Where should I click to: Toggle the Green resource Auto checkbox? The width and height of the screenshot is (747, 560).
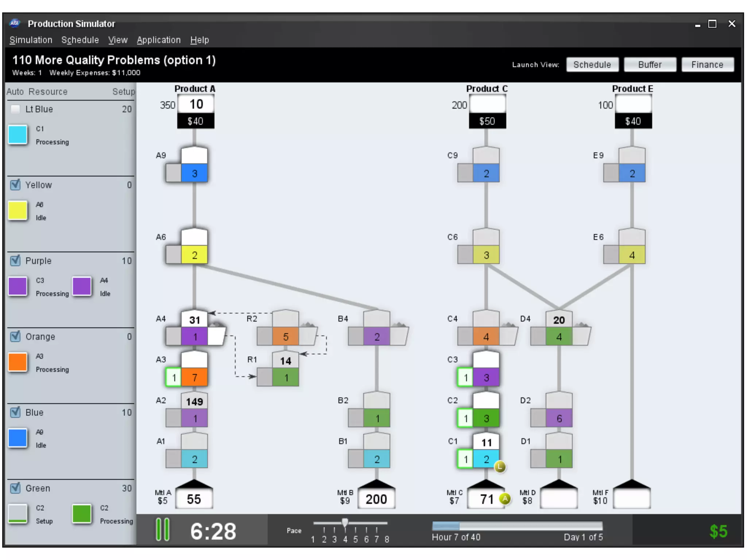[x=15, y=488]
